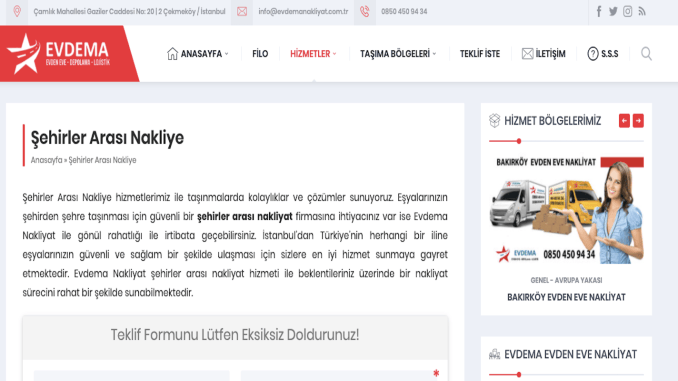Open the Facebook page icon
The width and height of the screenshot is (678, 381).
pyautogui.click(x=599, y=11)
